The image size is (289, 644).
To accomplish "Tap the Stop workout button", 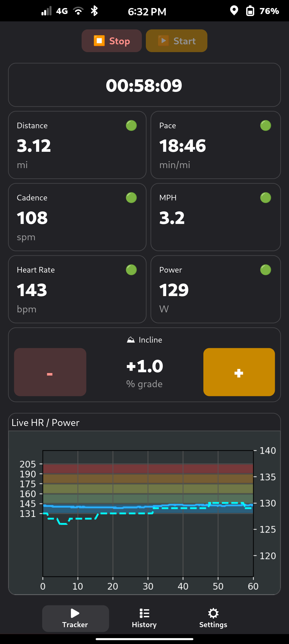I will point(112,41).
